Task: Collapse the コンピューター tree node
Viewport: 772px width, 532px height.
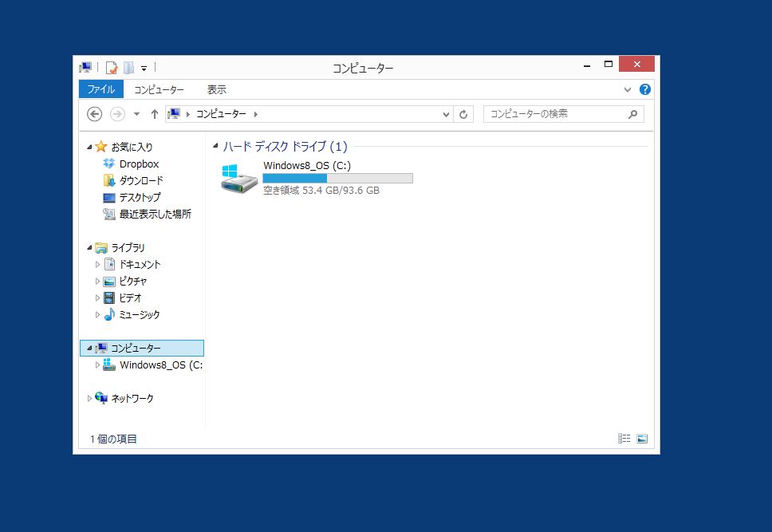Action: pos(89,348)
